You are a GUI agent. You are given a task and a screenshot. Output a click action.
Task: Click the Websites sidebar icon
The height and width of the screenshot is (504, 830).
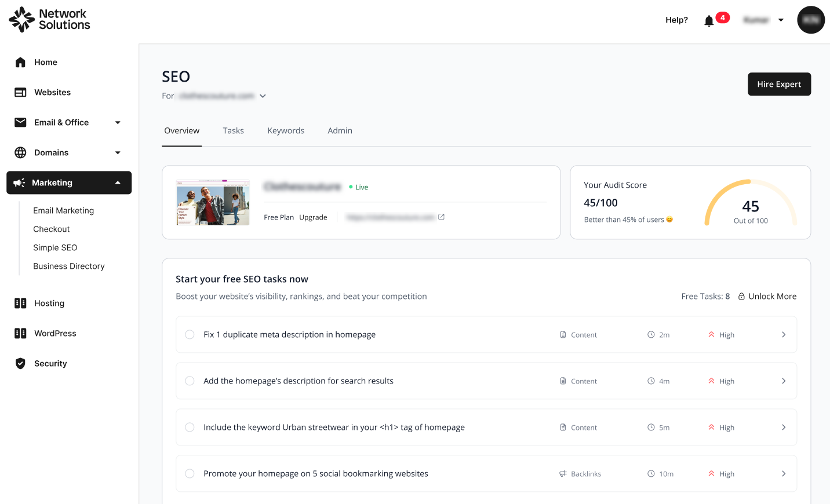point(20,92)
